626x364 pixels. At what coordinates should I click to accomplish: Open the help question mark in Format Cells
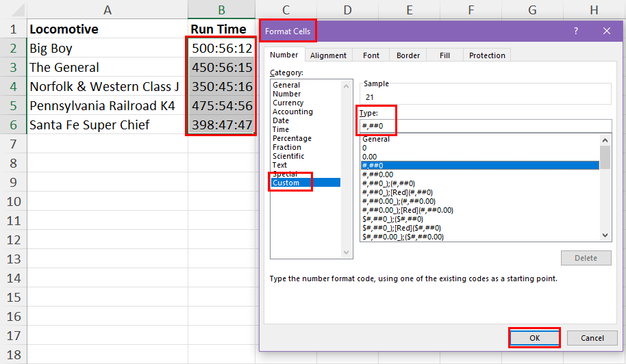click(x=576, y=31)
